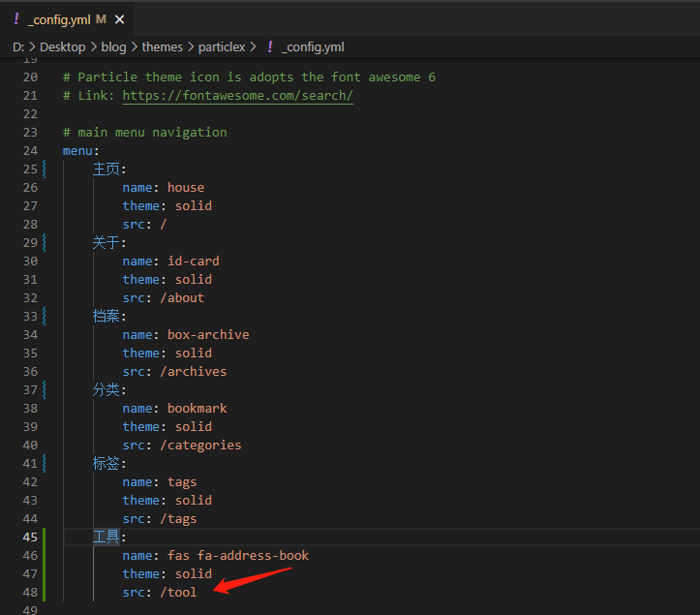This screenshot has width=700, height=615.
Task: Click the 'box-archive' value on line 34
Action: click(x=208, y=335)
